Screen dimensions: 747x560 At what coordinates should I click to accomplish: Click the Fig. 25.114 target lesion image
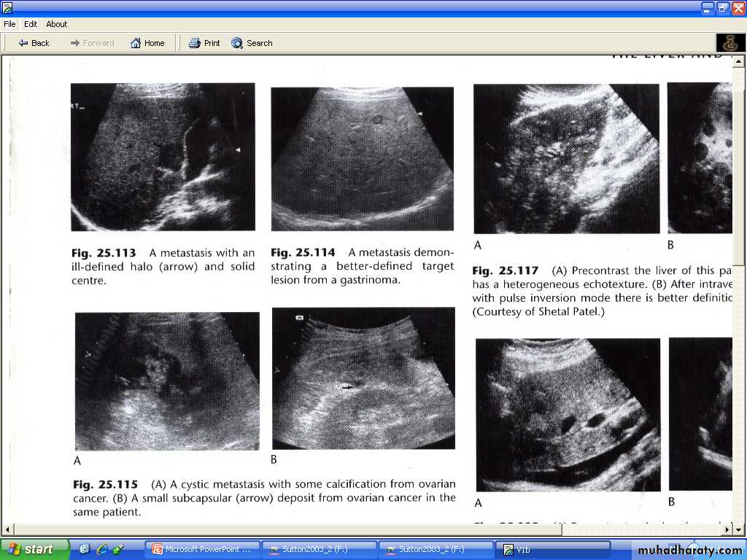pos(362,159)
